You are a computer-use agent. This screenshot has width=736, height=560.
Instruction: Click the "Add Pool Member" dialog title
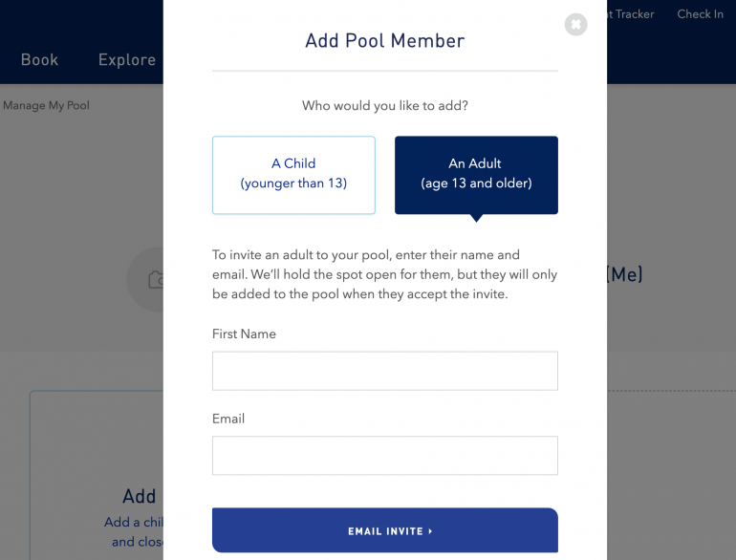[384, 41]
